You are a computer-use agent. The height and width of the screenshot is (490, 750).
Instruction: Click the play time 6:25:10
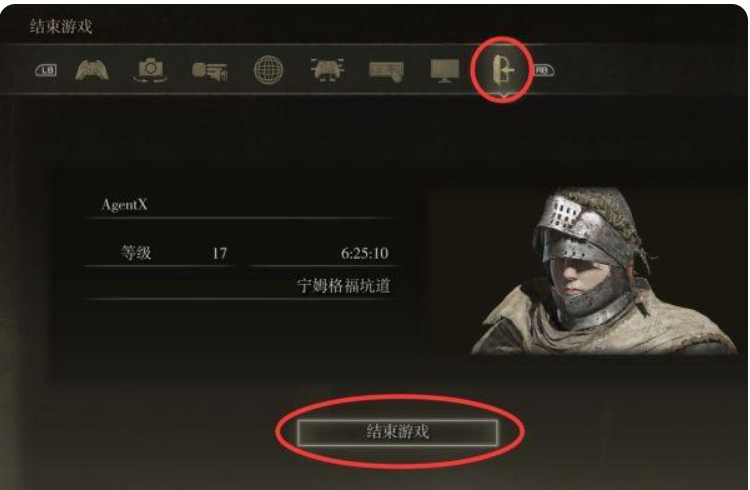pyautogui.click(x=364, y=253)
